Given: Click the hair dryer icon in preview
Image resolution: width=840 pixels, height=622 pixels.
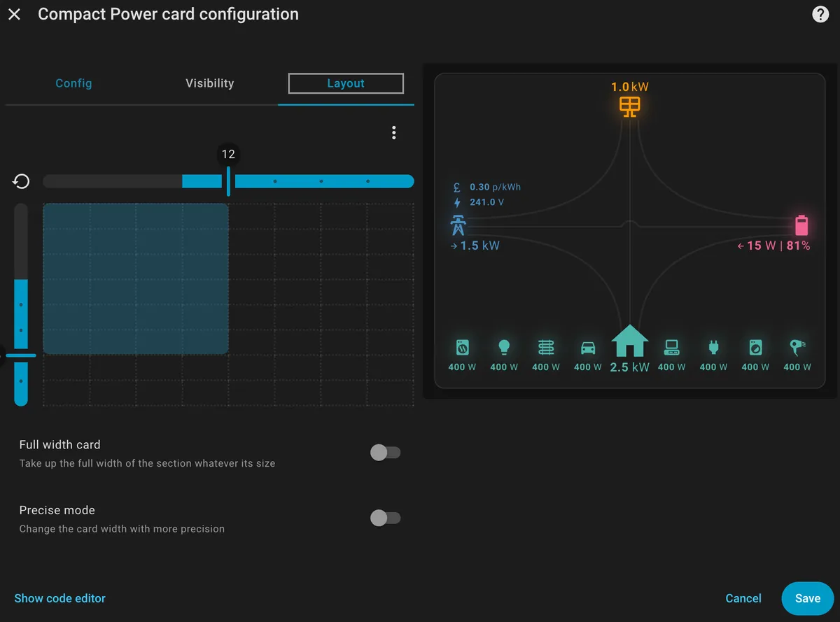Looking at the screenshot, I should 797,347.
